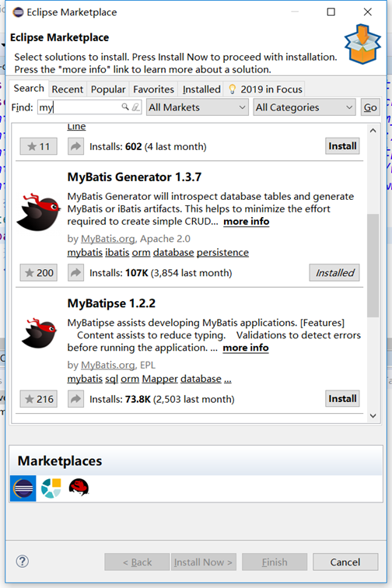Click the results scrollbar up arrow
Image resolution: width=392 pixels, height=588 pixels.
point(373,131)
